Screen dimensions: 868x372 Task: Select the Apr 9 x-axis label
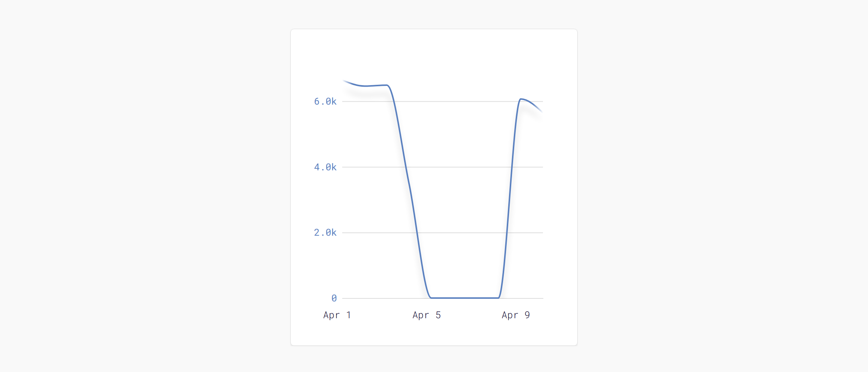coord(516,315)
